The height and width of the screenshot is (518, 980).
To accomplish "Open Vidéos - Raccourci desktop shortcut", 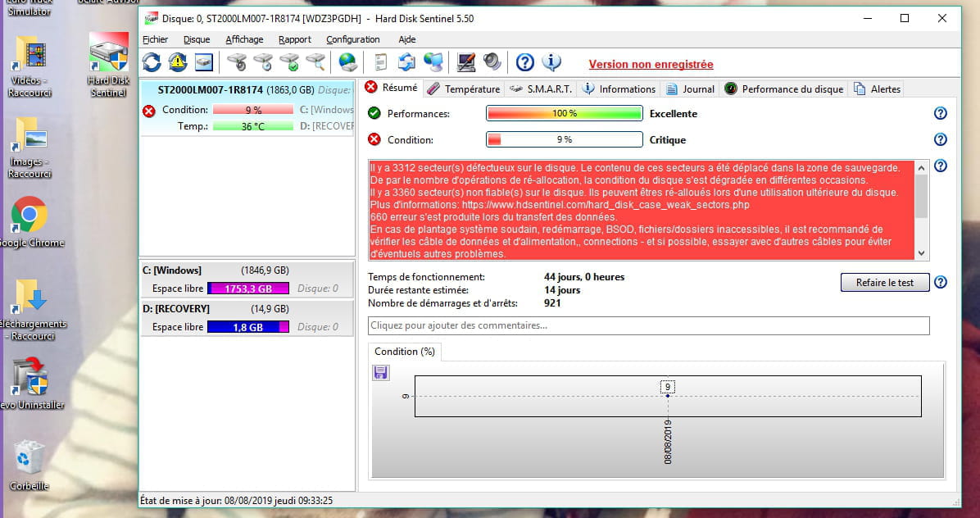I will click(x=29, y=67).
